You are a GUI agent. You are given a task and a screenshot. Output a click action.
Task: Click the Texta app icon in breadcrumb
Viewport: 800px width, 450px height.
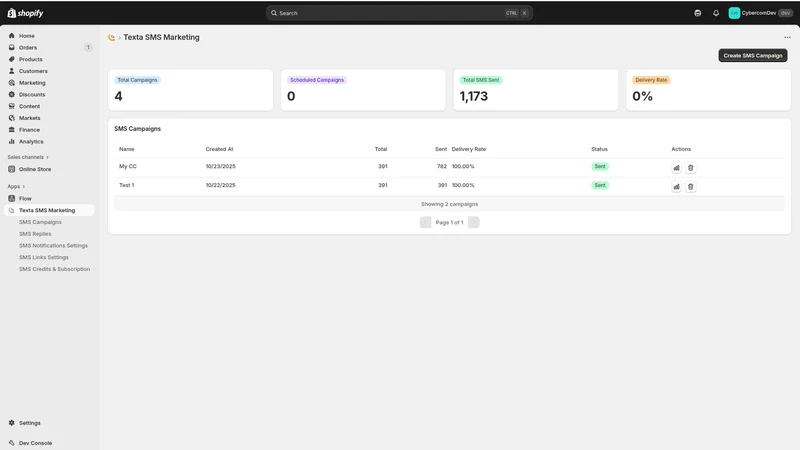click(x=112, y=37)
